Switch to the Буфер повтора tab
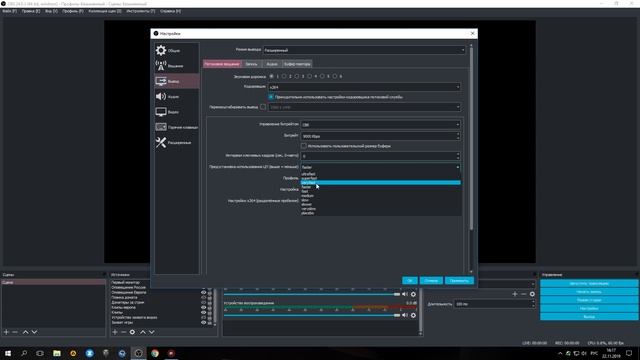This screenshot has height=360, width=640. (x=297, y=64)
